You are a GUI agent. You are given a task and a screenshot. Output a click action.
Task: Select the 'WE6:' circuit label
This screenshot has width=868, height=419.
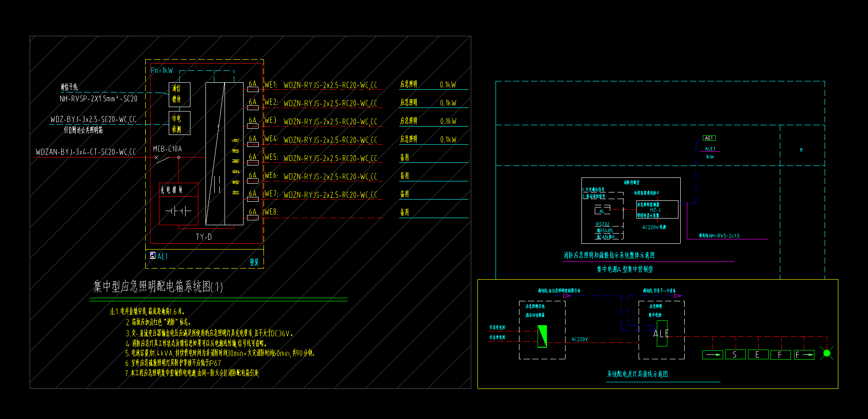(x=271, y=176)
